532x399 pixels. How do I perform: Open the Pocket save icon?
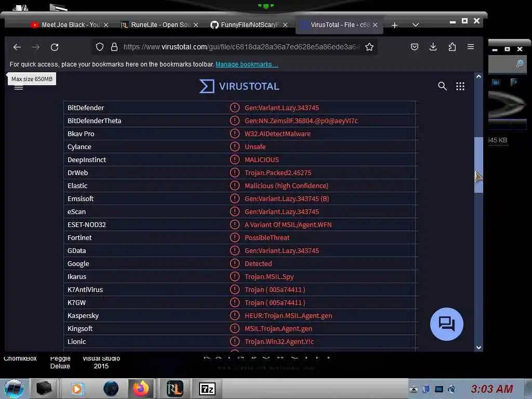[414, 47]
